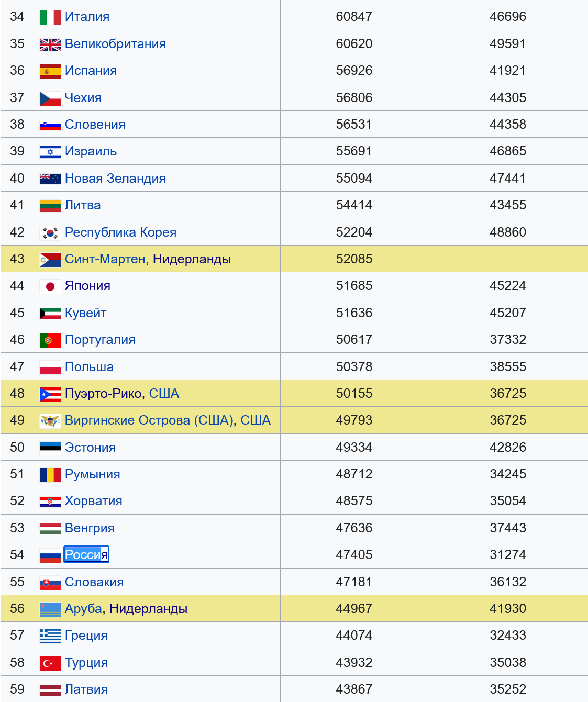Click the selected Россия link
The width and height of the screenshot is (588, 702).
86,555
